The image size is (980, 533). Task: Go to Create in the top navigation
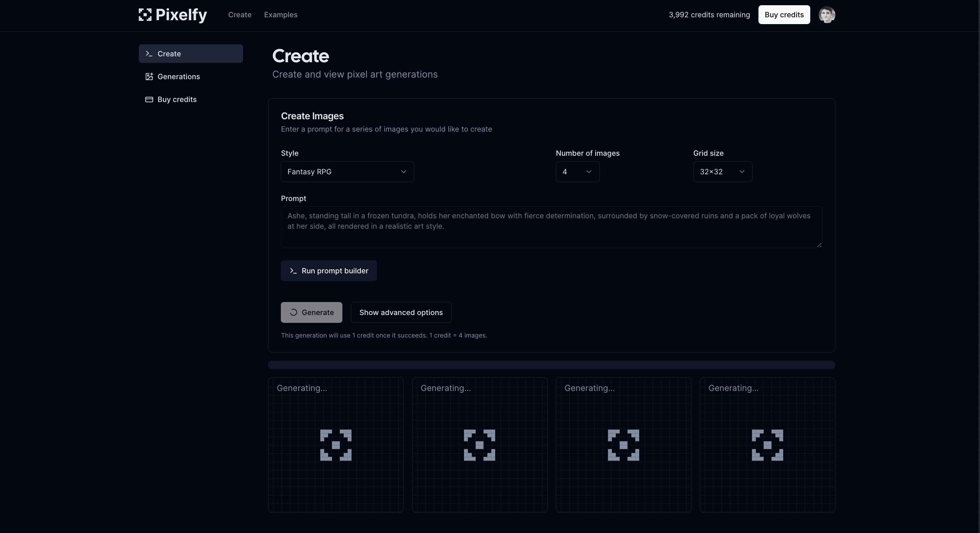pyautogui.click(x=240, y=15)
